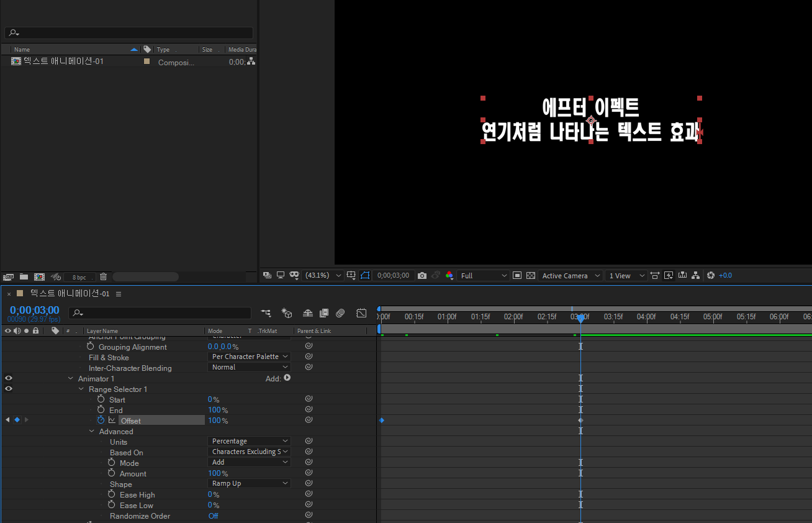This screenshot has height=523, width=812.
Task: Open the Timeline button in viewer footer
Action: 682,275
